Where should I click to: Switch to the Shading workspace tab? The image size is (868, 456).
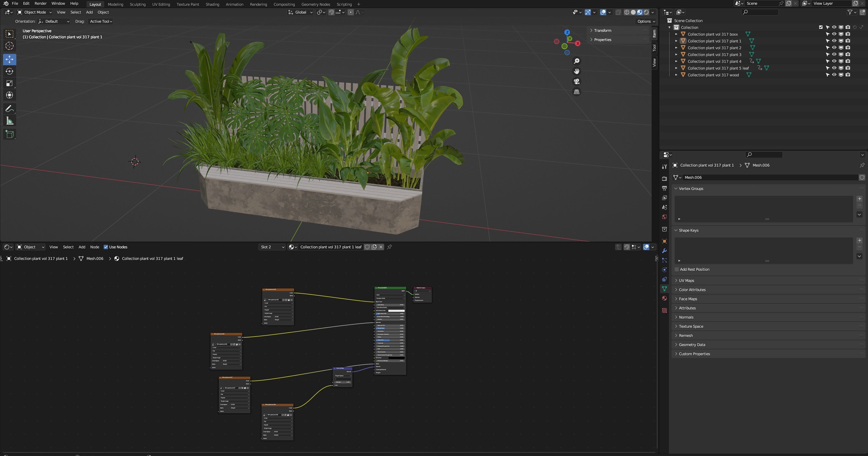212,4
